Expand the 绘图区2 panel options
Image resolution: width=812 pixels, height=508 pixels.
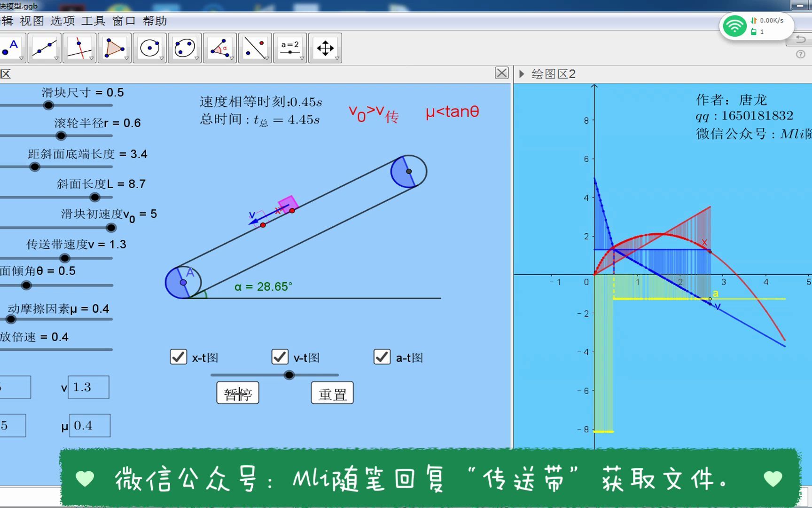522,73
